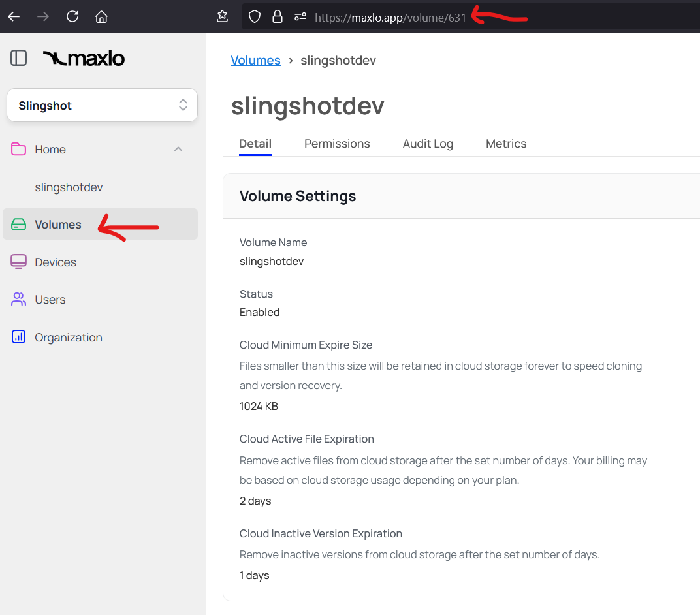Image resolution: width=700 pixels, height=615 pixels.
Task: Reload the page in browser
Action: pos(72,16)
